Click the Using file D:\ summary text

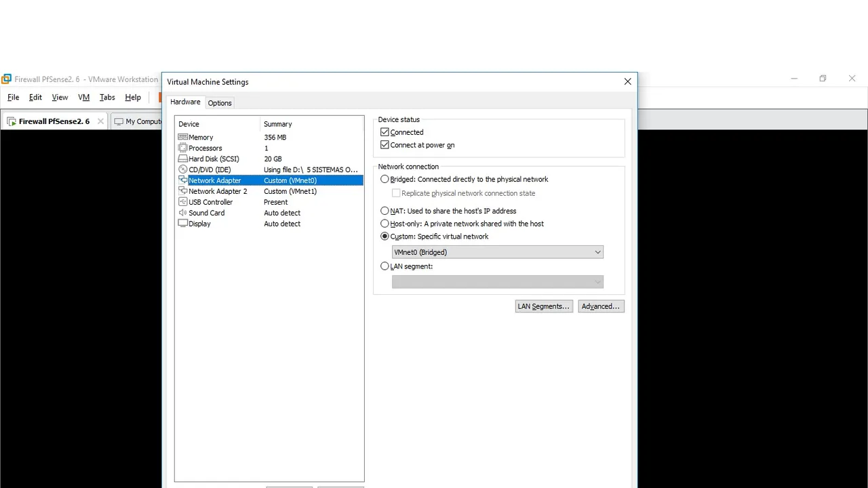pyautogui.click(x=311, y=169)
